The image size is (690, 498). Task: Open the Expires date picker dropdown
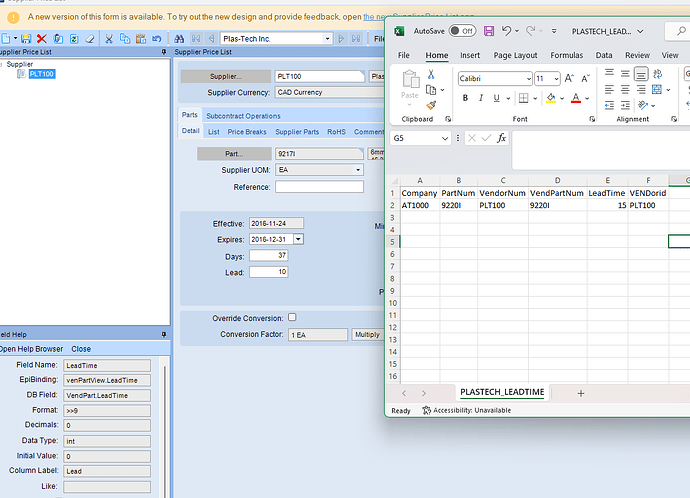point(298,240)
